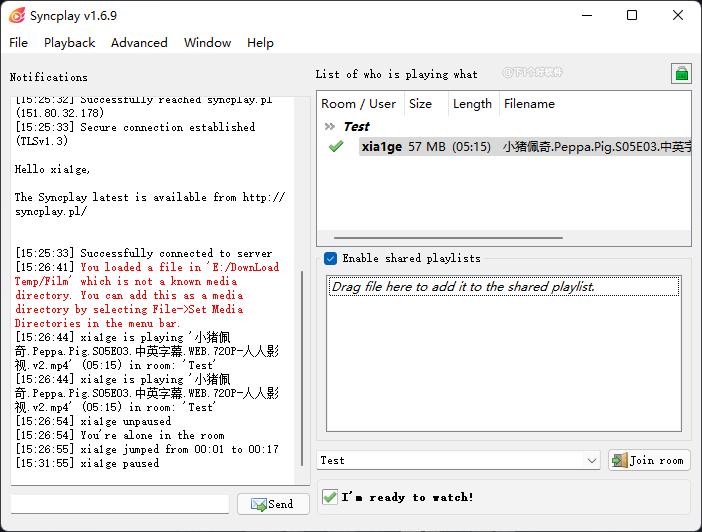Open the room name dropdown arrow
The image size is (702, 532).
click(x=593, y=460)
